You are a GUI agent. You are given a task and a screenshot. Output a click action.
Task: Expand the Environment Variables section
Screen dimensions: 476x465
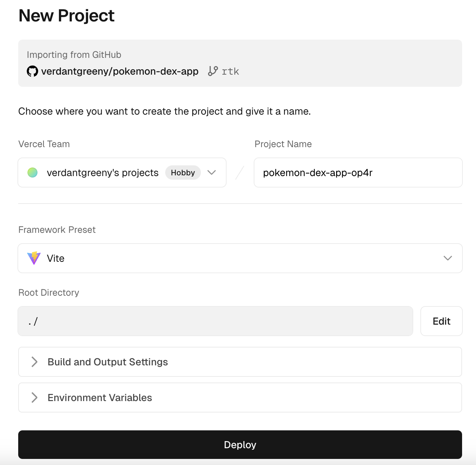point(35,397)
